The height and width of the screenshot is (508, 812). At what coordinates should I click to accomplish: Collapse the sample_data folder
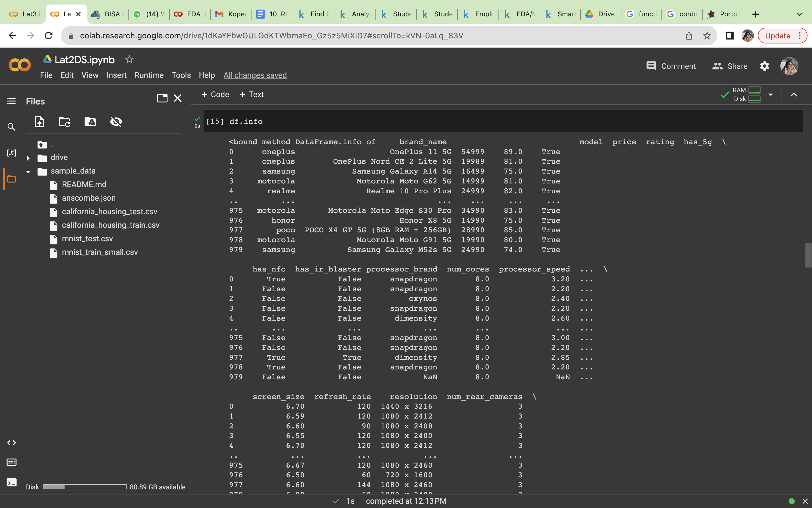point(28,172)
